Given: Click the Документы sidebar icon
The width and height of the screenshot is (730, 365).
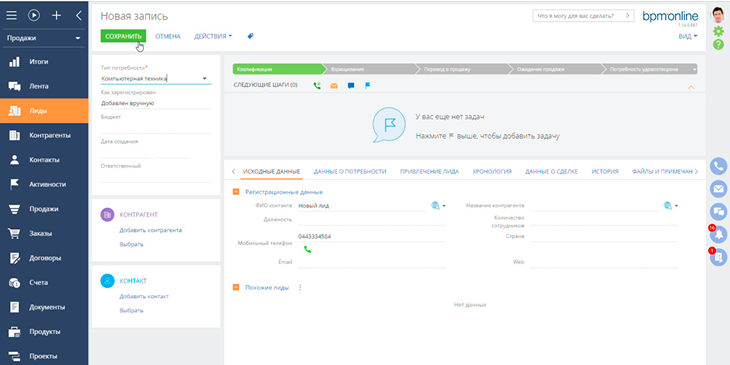Looking at the screenshot, I should pyautogui.click(x=14, y=307).
